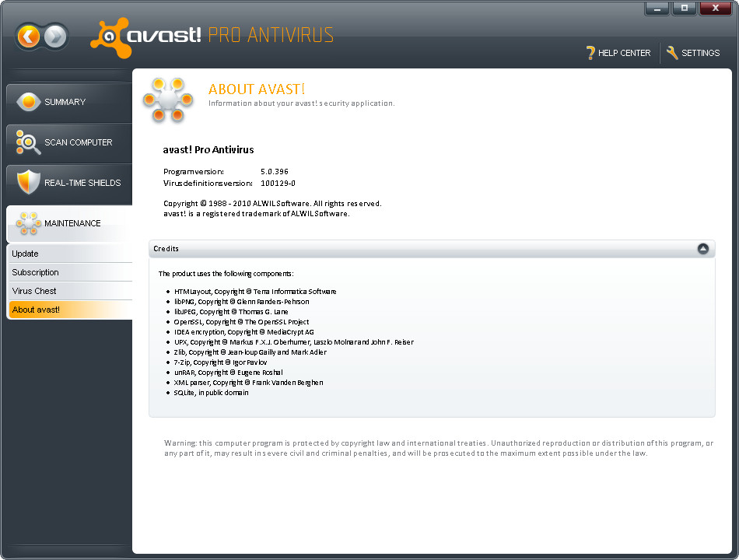This screenshot has height=560, width=739.
Task: Click the Scan Computer magnifier icon
Action: (x=29, y=142)
